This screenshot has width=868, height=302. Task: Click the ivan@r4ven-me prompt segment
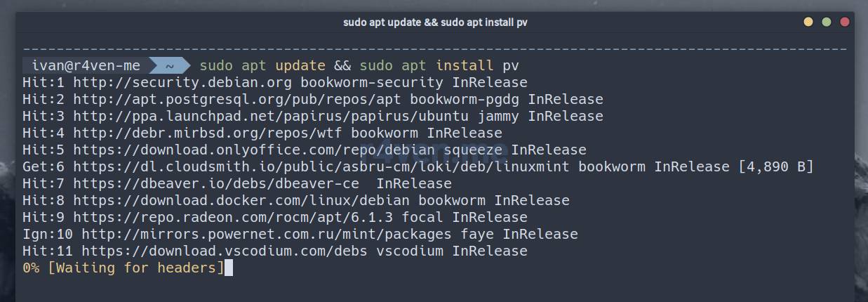[x=86, y=66]
